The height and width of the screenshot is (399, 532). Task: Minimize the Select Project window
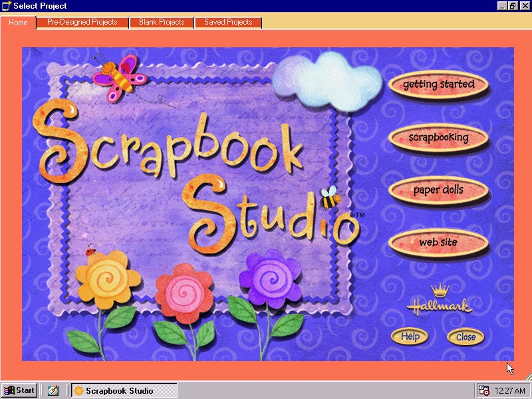pos(503,6)
